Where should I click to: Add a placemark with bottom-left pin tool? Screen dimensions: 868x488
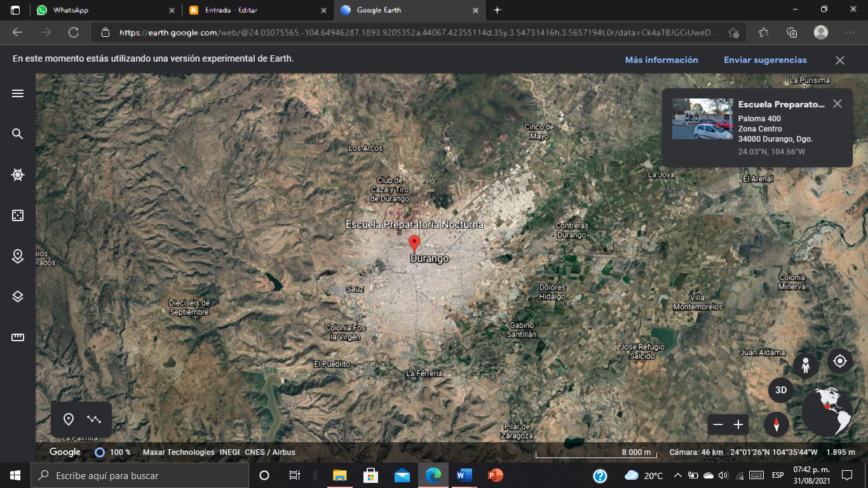69,419
